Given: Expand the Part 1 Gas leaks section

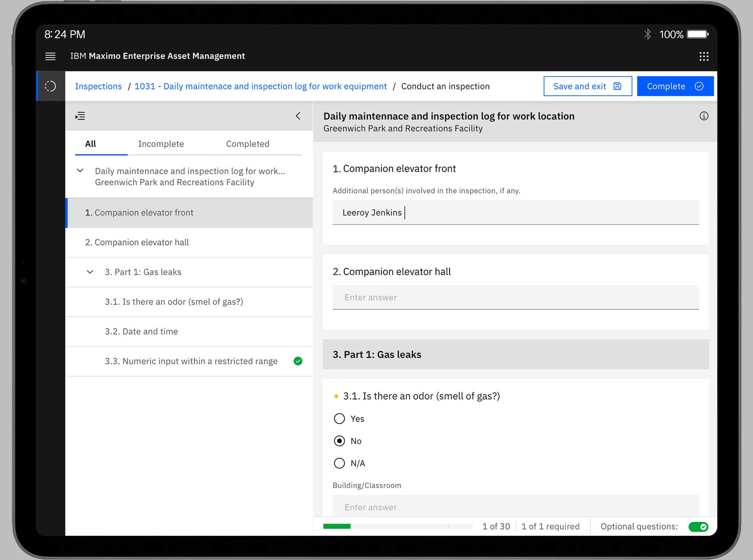Looking at the screenshot, I should pos(89,272).
